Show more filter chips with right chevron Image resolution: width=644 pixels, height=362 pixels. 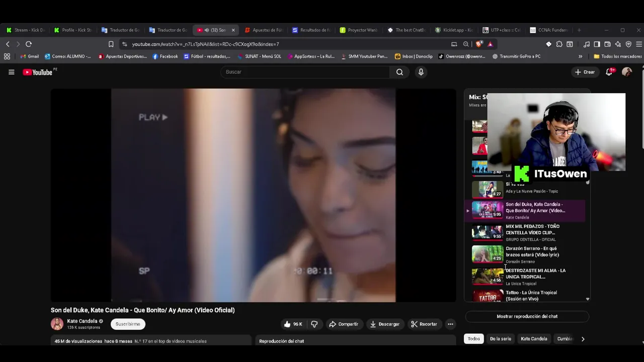pyautogui.click(x=583, y=339)
